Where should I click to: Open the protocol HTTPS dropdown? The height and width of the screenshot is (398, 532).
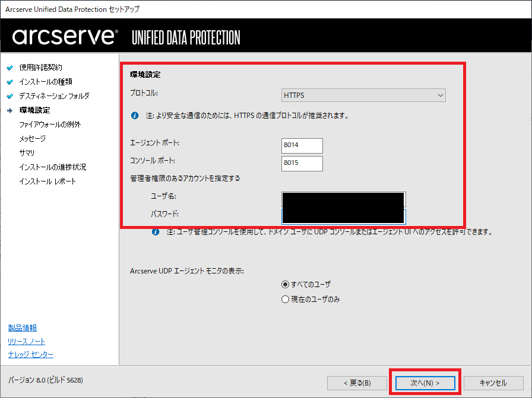363,95
